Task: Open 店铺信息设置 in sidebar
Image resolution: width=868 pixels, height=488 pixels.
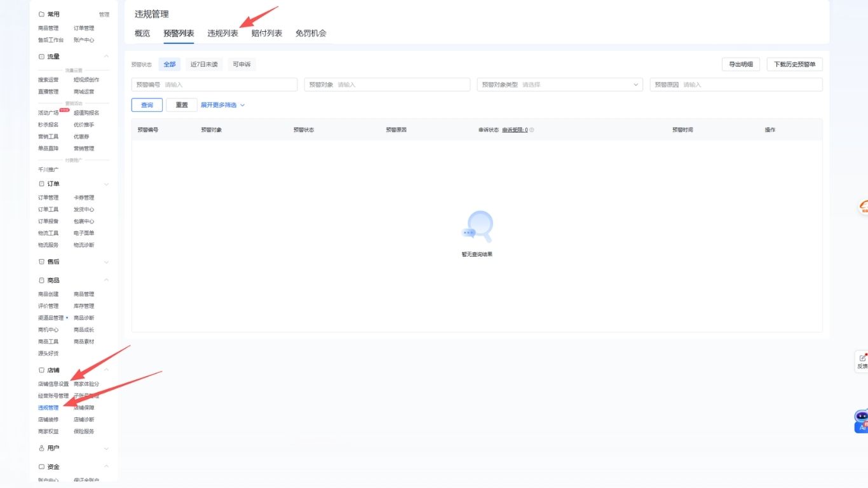Action: (53, 384)
